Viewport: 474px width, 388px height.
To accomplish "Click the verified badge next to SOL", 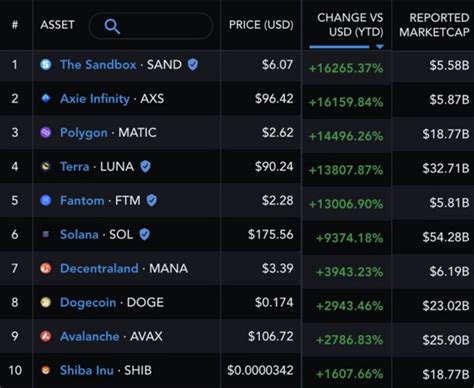I will click(x=144, y=234).
